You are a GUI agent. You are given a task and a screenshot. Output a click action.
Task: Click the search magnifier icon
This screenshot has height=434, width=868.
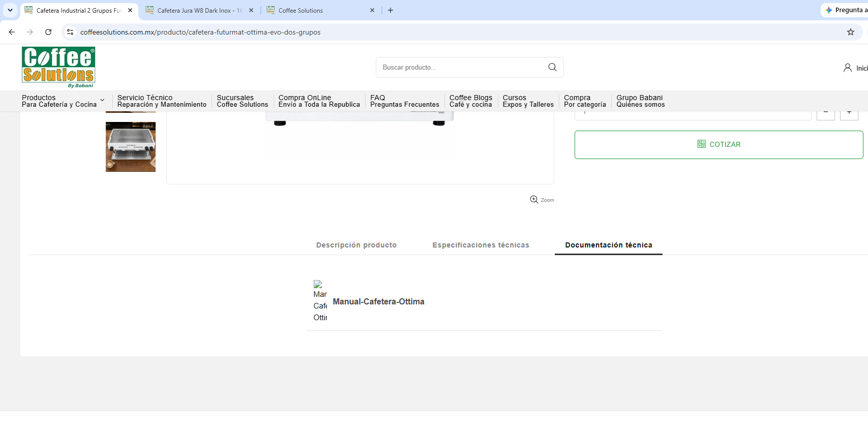click(552, 67)
